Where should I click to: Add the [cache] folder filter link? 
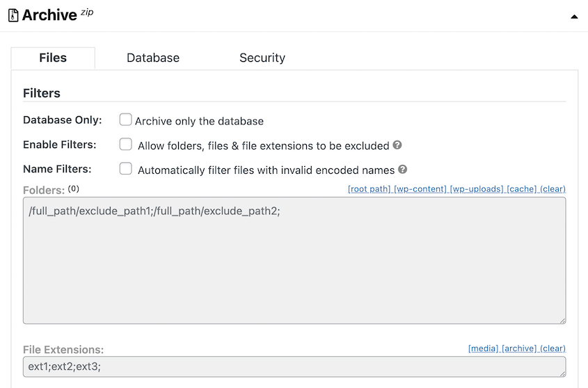click(522, 189)
